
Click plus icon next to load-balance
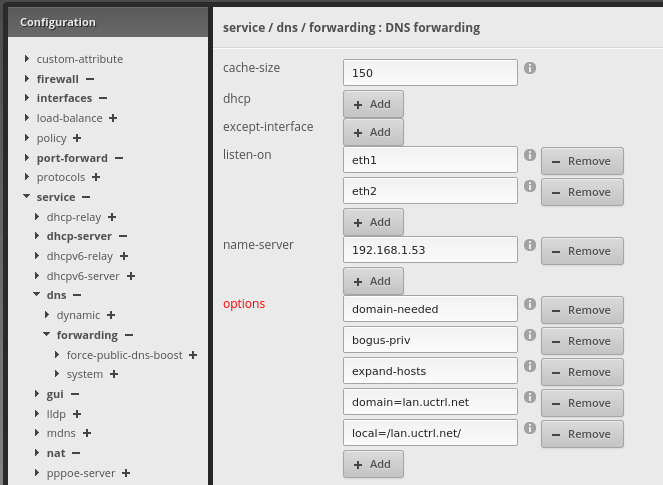(x=113, y=118)
